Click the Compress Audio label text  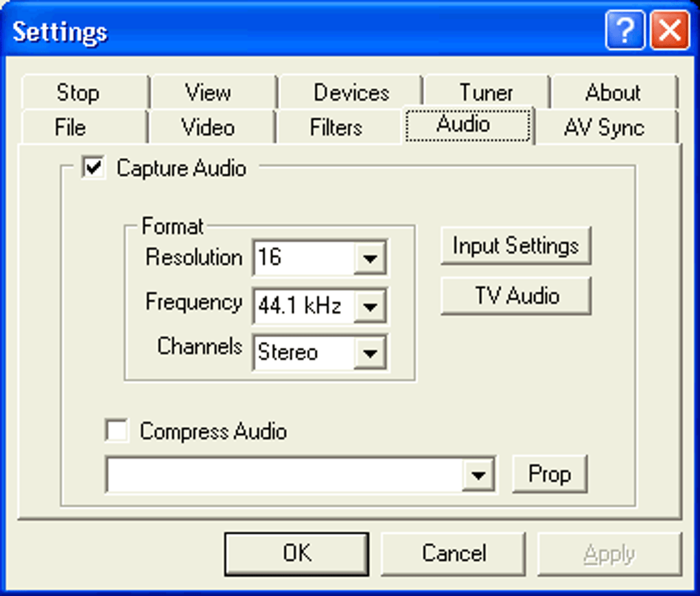point(213,432)
